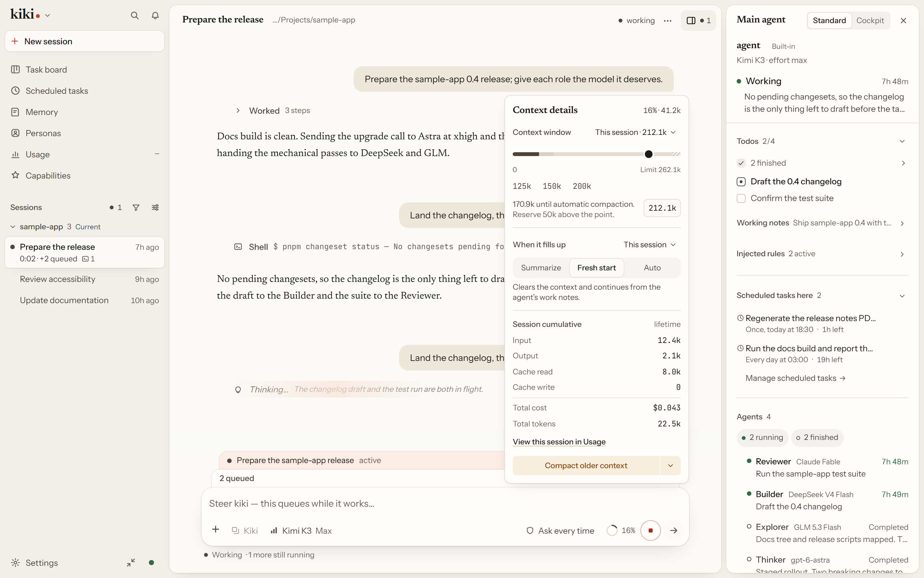Click Compact older context button
Screen dimensions: 924x578
coord(586,466)
